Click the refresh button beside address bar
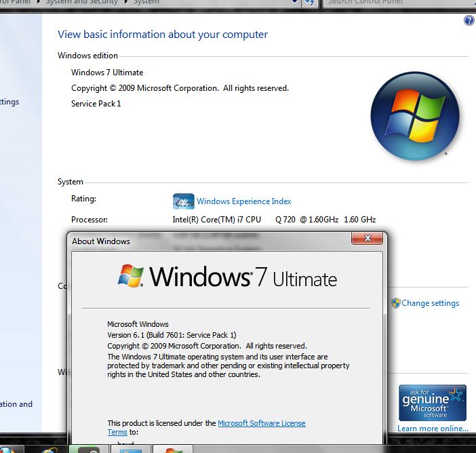This screenshot has height=453, width=476. 310,3
